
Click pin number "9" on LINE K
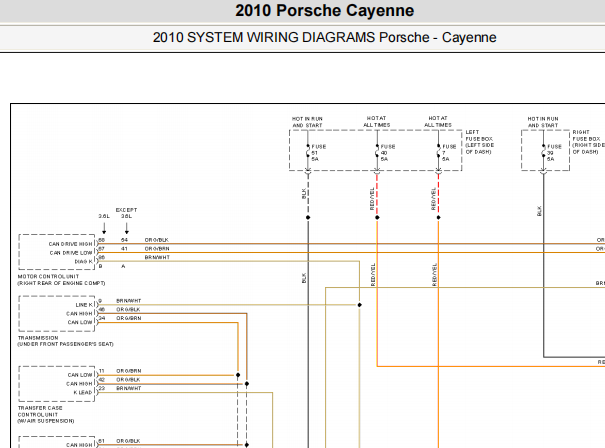[x=100, y=301]
